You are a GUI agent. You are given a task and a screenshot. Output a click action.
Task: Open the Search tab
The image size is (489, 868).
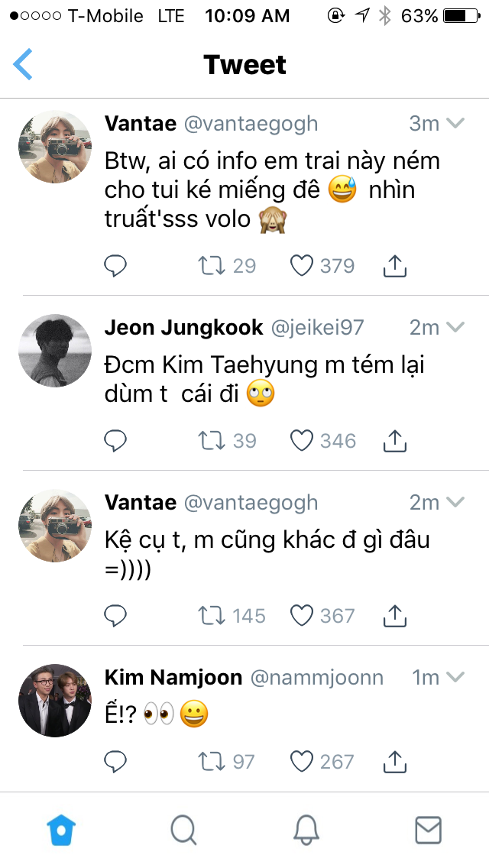click(183, 829)
